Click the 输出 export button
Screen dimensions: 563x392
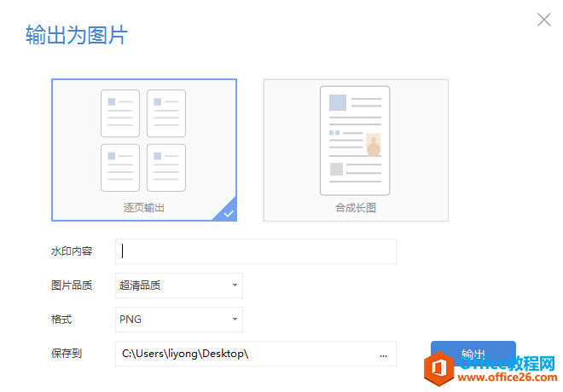click(x=473, y=354)
